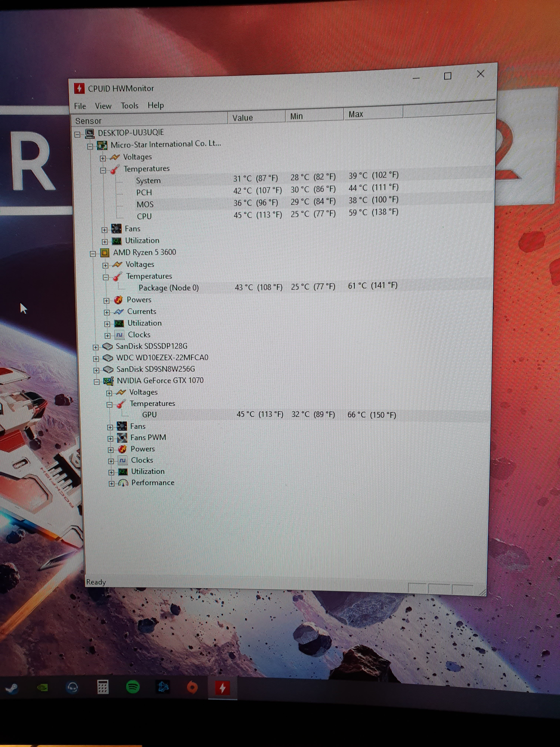Click the HWMonitor red lightning taskbar icon

pyautogui.click(x=222, y=688)
